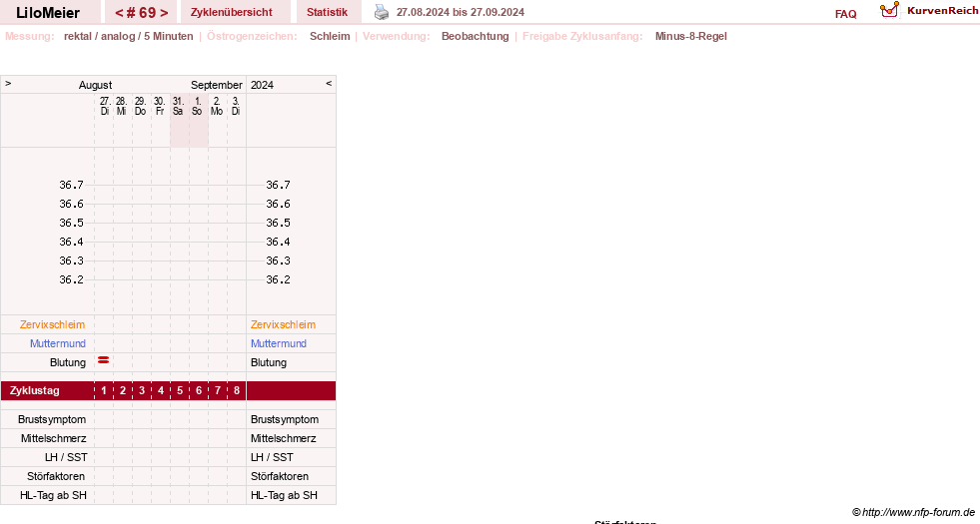Open the FAQ link
This screenshot has height=524, width=980.
845,14
